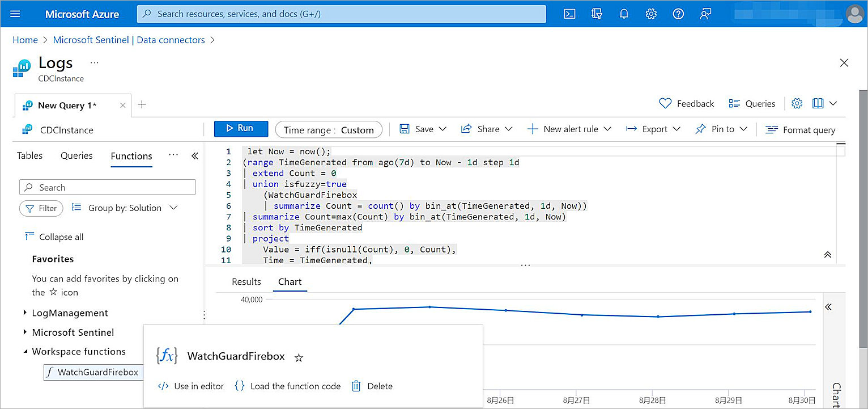This screenshot has height=409, width=868.
Task: Open the portal settings gear
Action: [651, 14]
